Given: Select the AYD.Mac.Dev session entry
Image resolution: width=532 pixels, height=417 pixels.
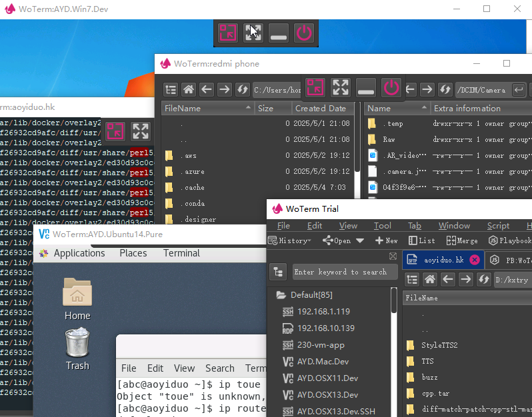Looking at the screenshot, I should 323,362.
